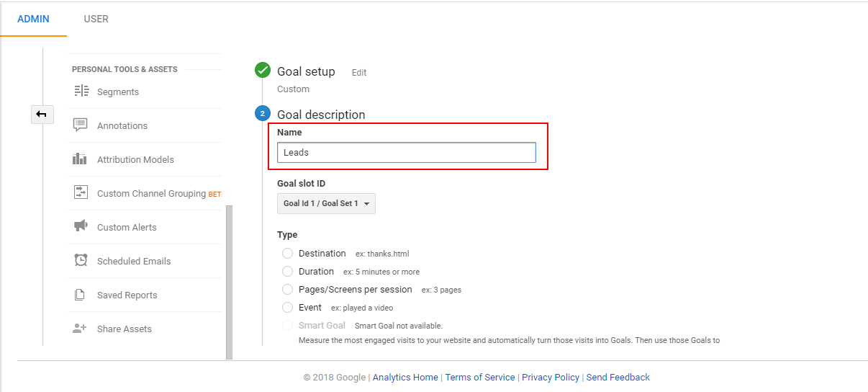Open the Saved Reports document icon
The width and height of the screenshot is (868, 392).
click(81, 295)
